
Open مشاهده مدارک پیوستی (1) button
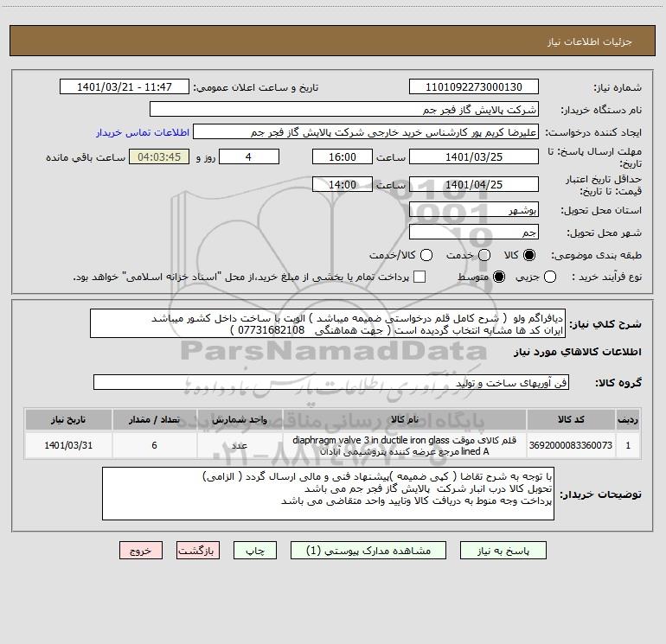(x=368, y=551)
